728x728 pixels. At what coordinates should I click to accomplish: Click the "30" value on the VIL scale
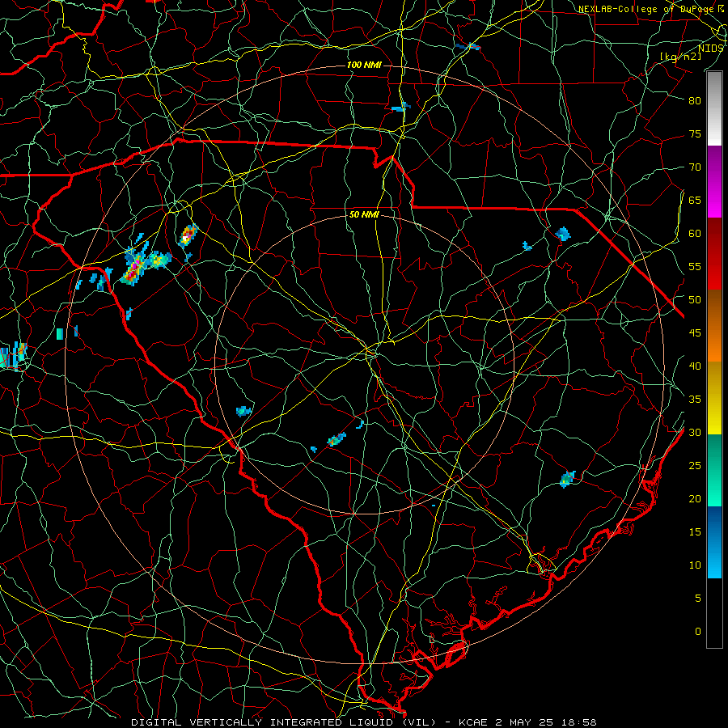695,433
